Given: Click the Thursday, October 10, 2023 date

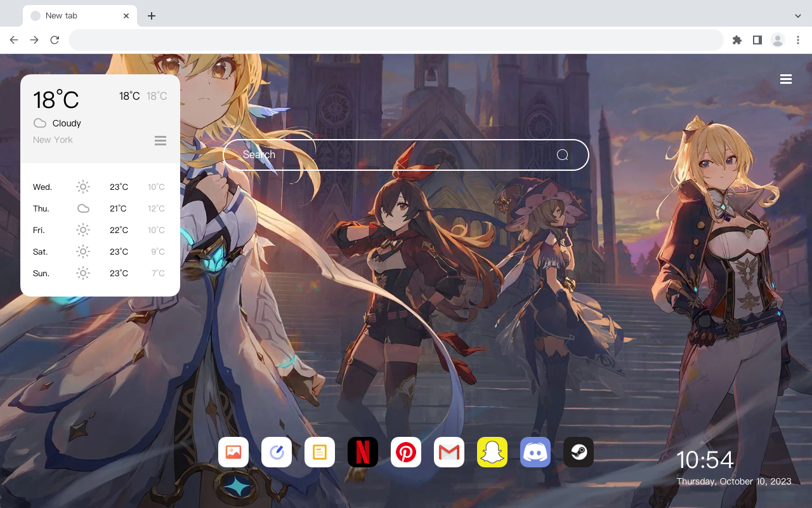Looking at the screenshot, I should [x=734, y=481].
